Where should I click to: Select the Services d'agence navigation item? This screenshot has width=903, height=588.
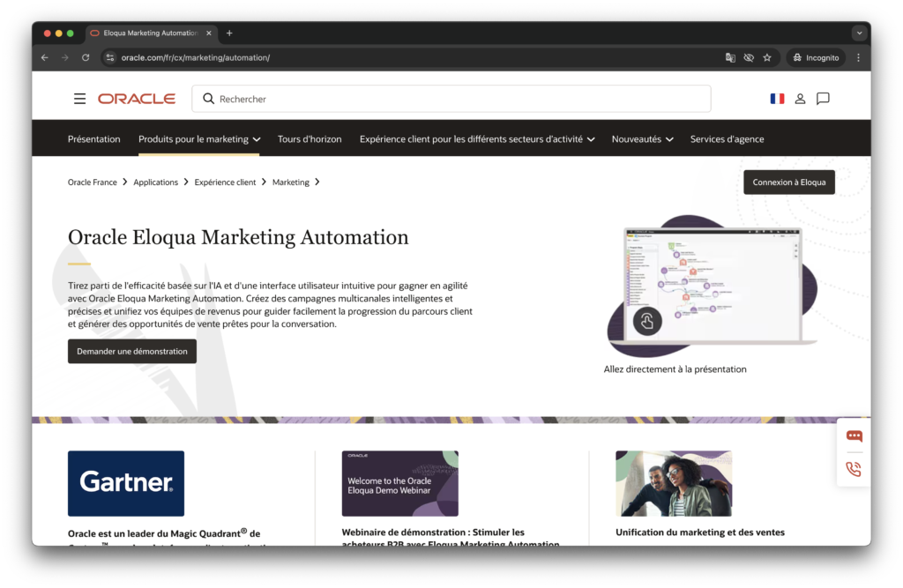(x=727, y=138)
